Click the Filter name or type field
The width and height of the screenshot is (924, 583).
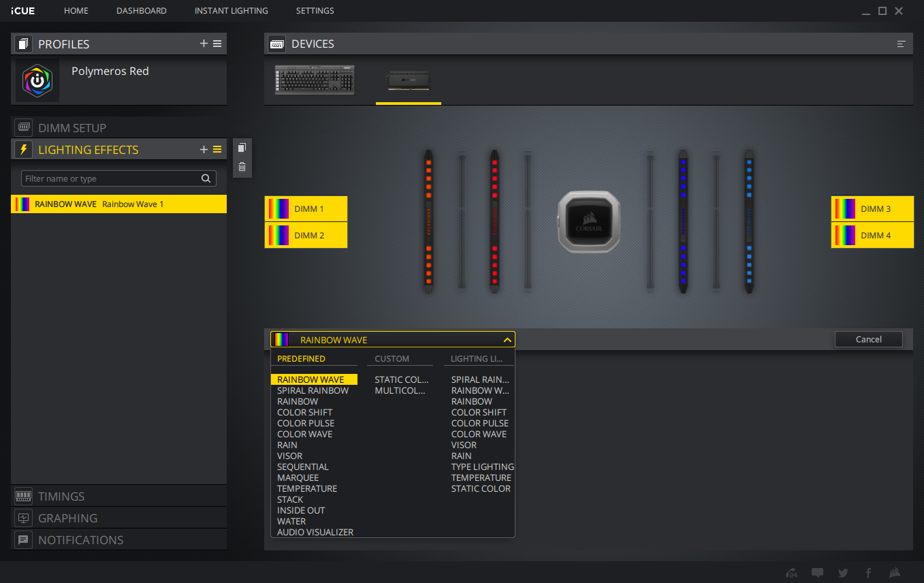(x=109, y=178)
